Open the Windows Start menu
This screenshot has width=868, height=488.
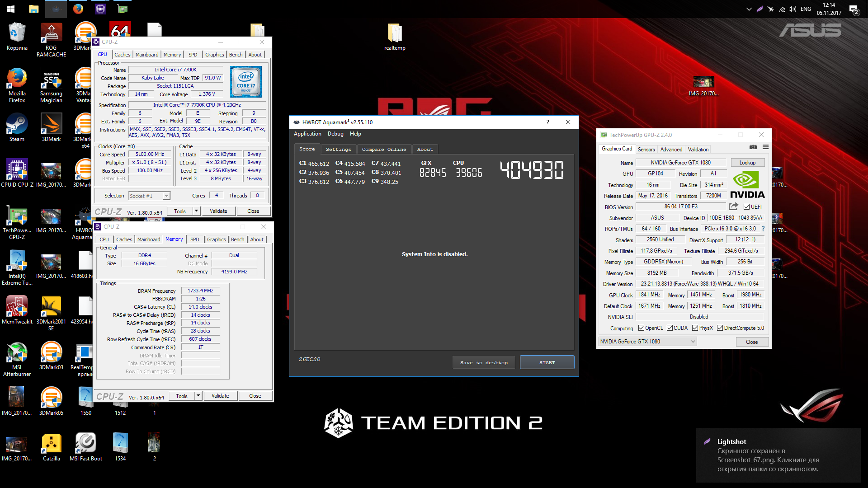click(11, 9)
